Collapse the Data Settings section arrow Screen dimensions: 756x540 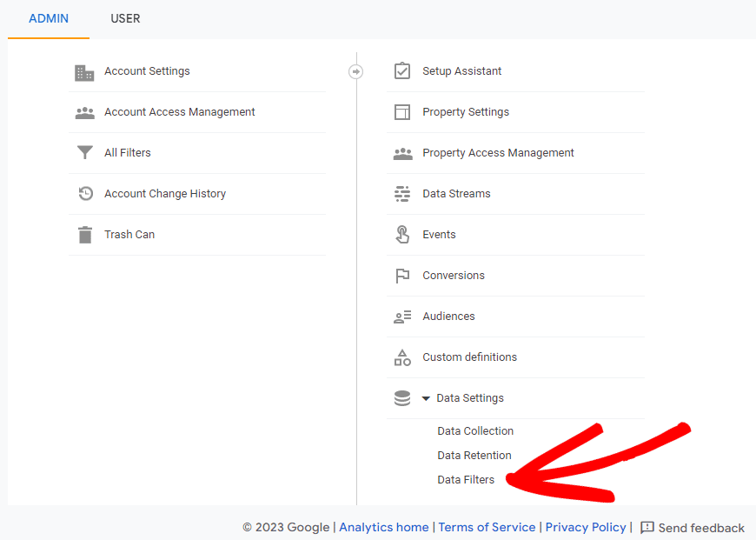[x=426, y=398]
